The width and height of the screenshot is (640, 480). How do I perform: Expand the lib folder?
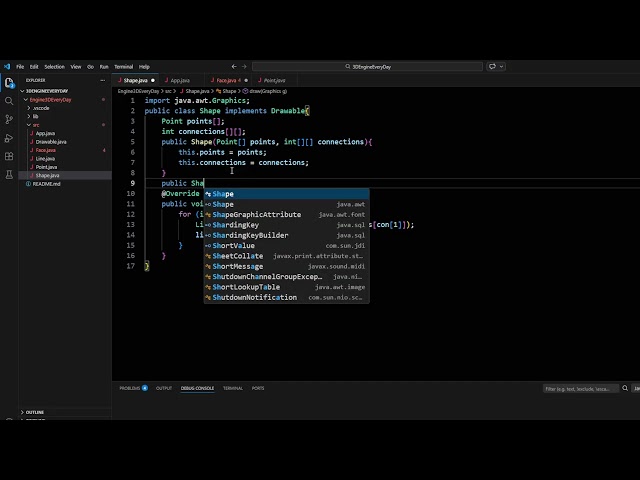click(x=35, y=116)
